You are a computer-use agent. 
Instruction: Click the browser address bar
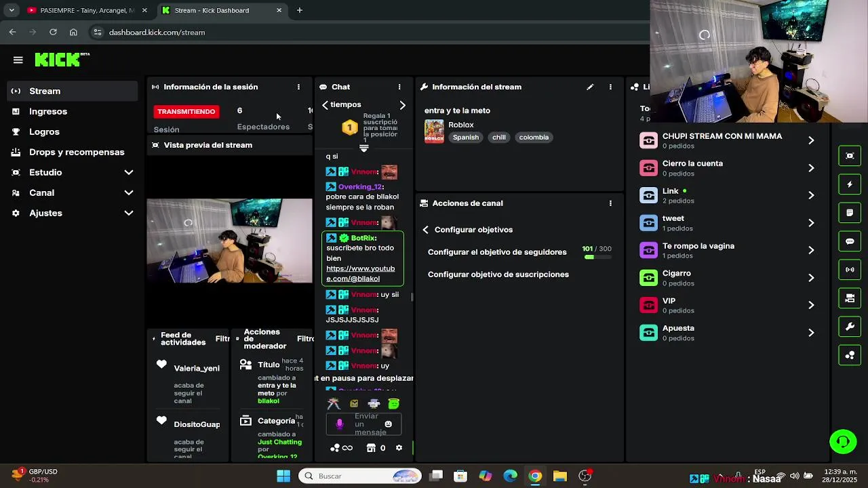point(370,32)
